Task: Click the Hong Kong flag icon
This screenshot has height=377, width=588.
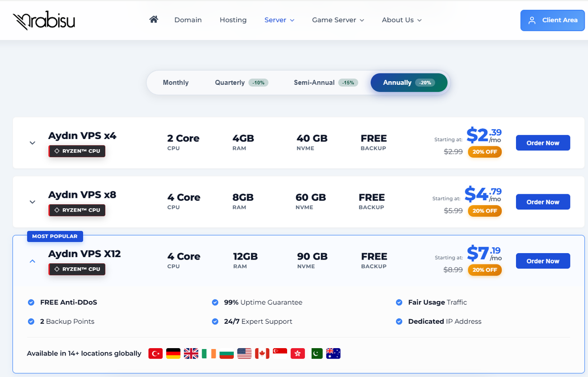Action: 297,353
